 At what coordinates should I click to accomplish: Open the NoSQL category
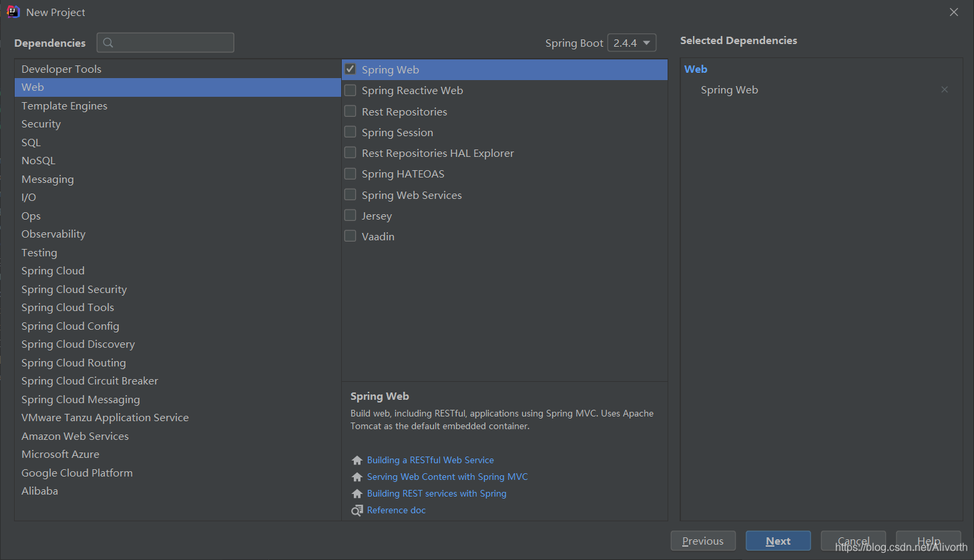pyautogui.click(x=178, y=161)
